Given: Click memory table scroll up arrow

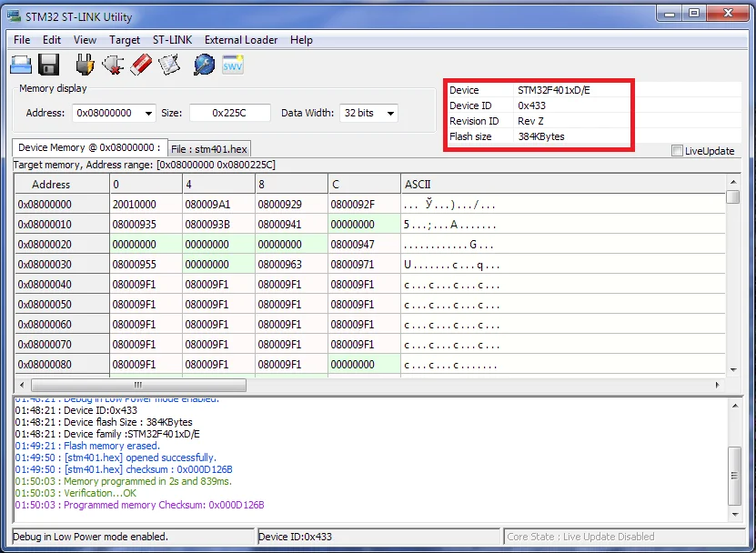Looking at the screenshot, I should (733, 182).
